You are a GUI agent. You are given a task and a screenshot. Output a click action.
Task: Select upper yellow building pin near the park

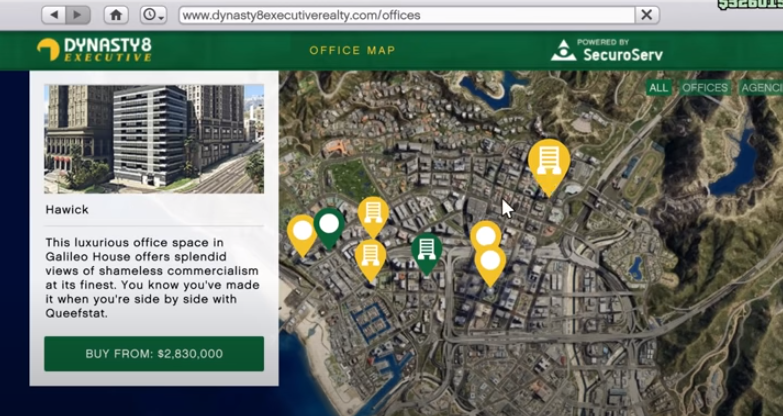(373, 217)
